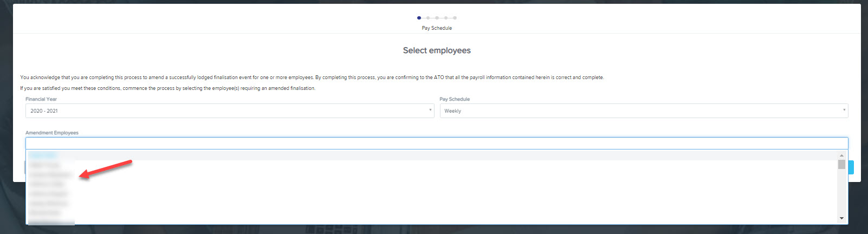Screen dimensions: 868x234
Task: Click the employee list scrollbar thumb
Action: pyautogui.click(x=841, y=165)
